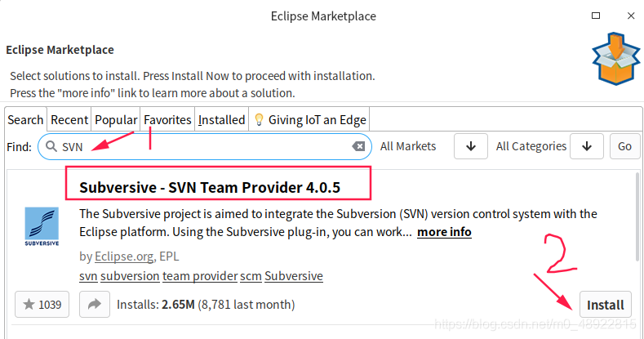The height and width of the screenshot is (339, 644).
Task: Select the Favorites tab
Action: (167, 119)
